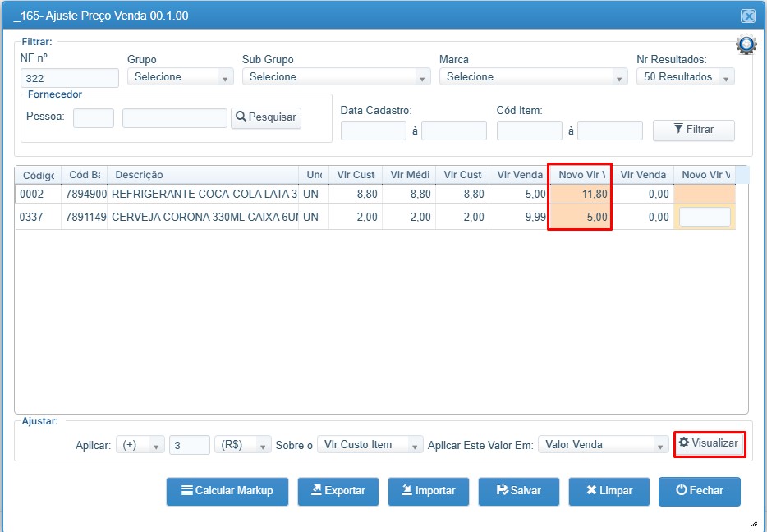Open the Marca dropdown

coord(534,77)
